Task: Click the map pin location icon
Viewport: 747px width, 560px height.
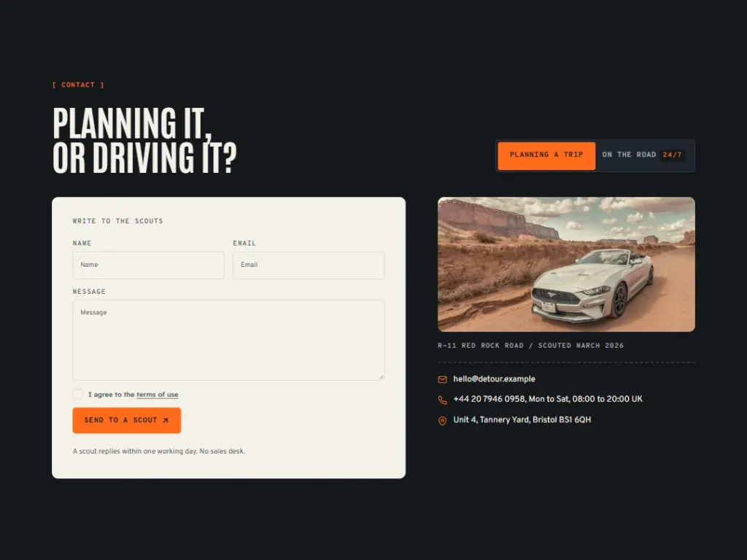Action: [442, 421]
